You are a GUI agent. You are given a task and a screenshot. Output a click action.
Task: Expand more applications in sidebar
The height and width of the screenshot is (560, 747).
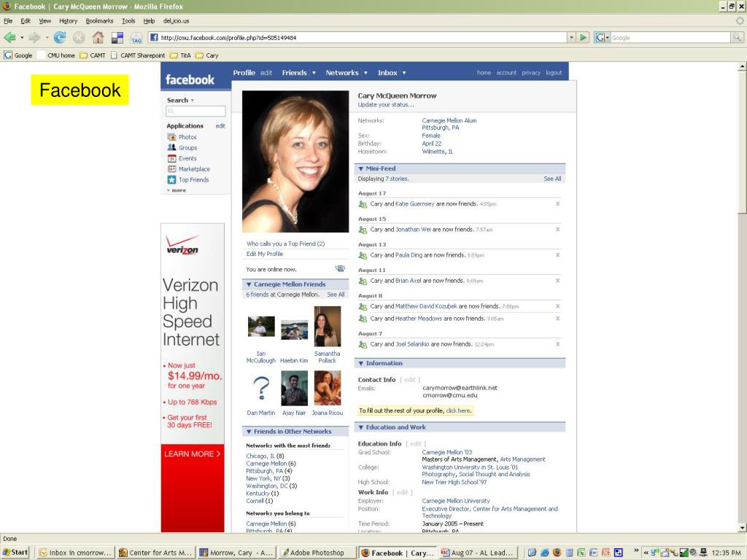tap(177, 190)
